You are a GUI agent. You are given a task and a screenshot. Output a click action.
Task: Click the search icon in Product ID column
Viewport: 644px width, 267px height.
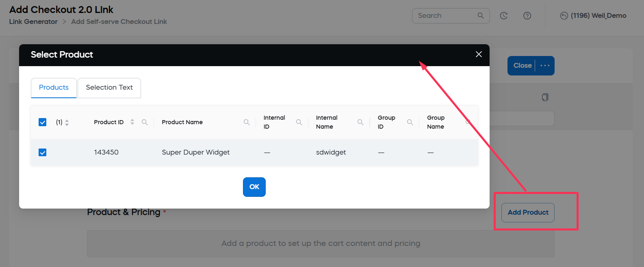(x=145, y=122)
